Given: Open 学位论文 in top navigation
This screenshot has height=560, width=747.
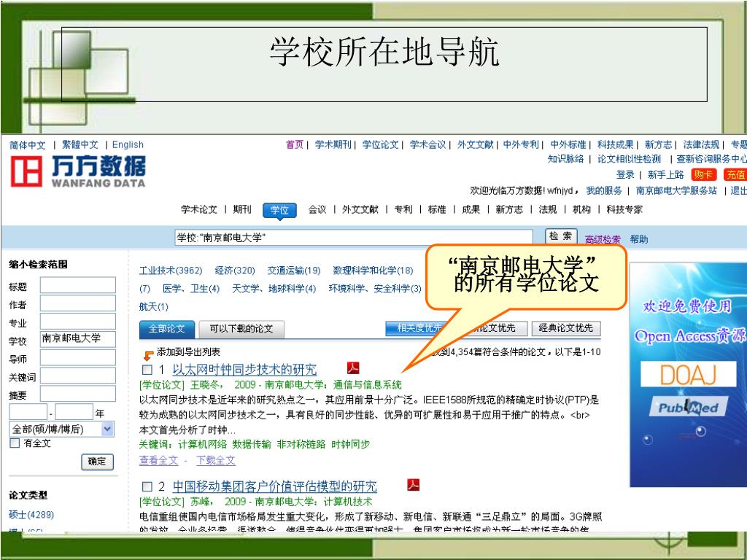Looking at the screenshot, I should click(x=380, y=144).
